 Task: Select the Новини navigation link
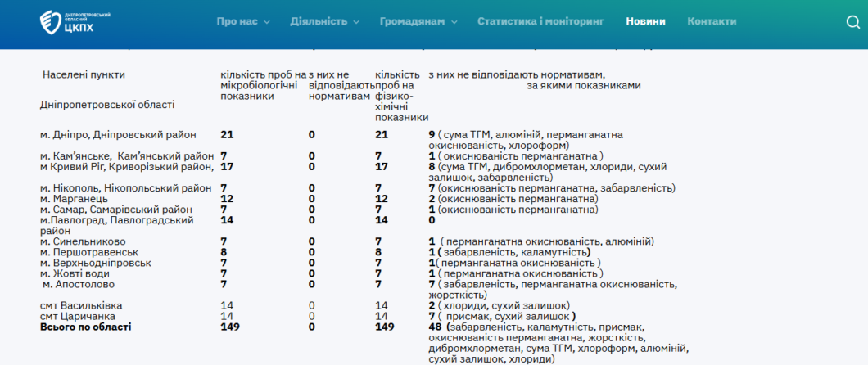(x=645, y=21)
